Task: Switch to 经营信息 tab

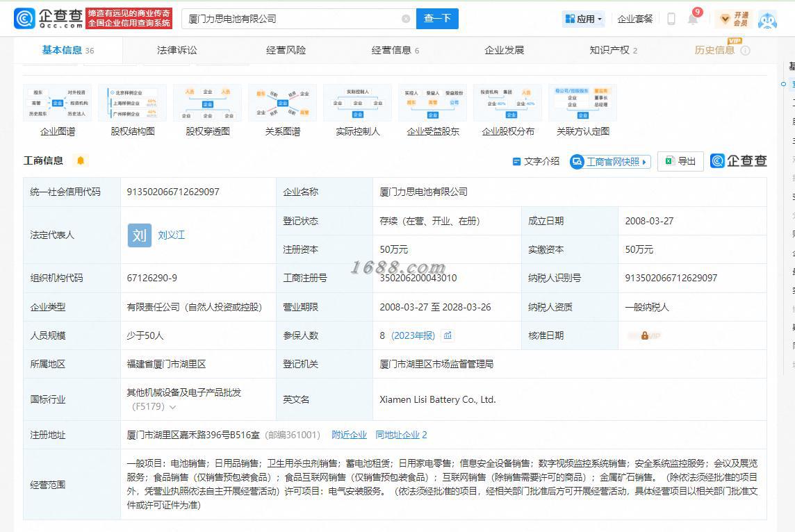Action: (395, 50)
